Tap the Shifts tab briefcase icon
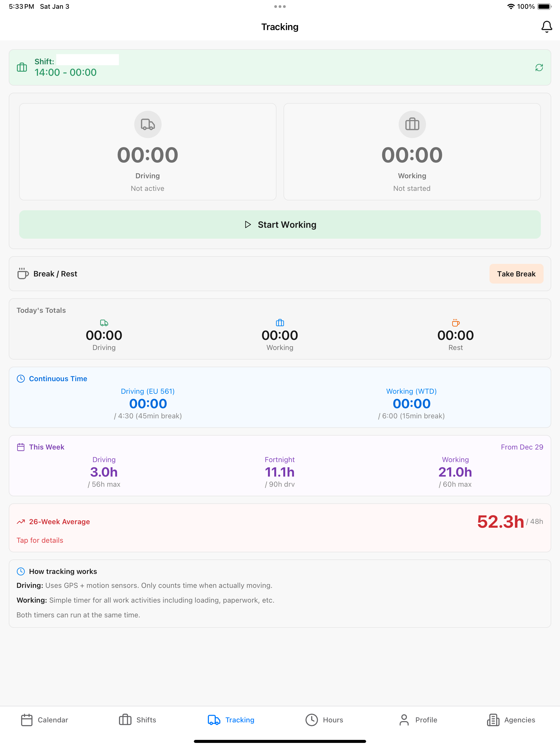 coord(125,720)
